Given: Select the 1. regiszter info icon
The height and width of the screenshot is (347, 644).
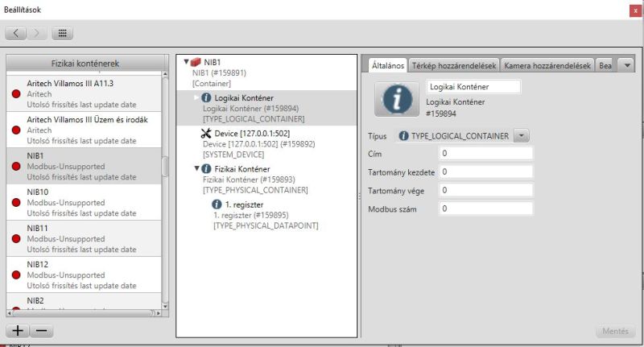Looking at the screenshot, I should point(217,204).
